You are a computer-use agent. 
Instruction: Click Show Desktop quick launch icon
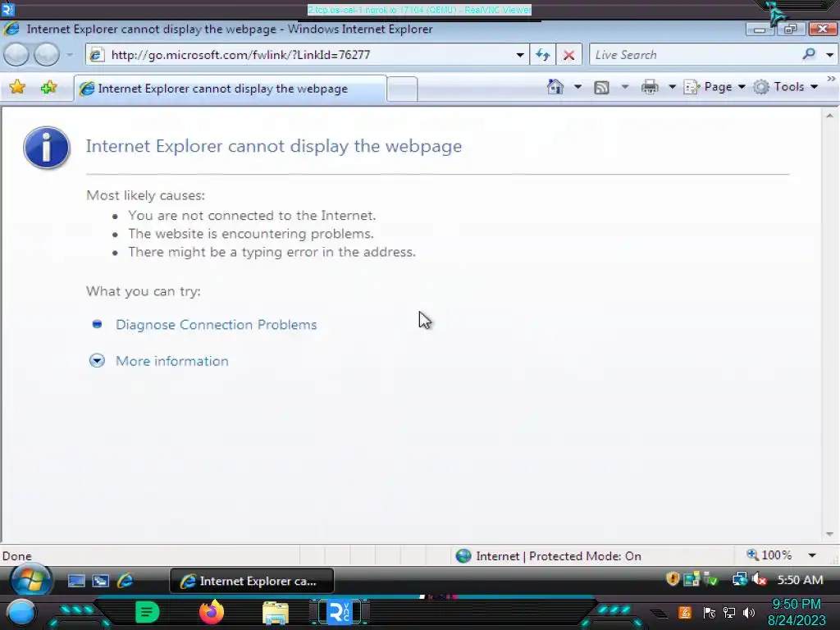tap(76, 581)
